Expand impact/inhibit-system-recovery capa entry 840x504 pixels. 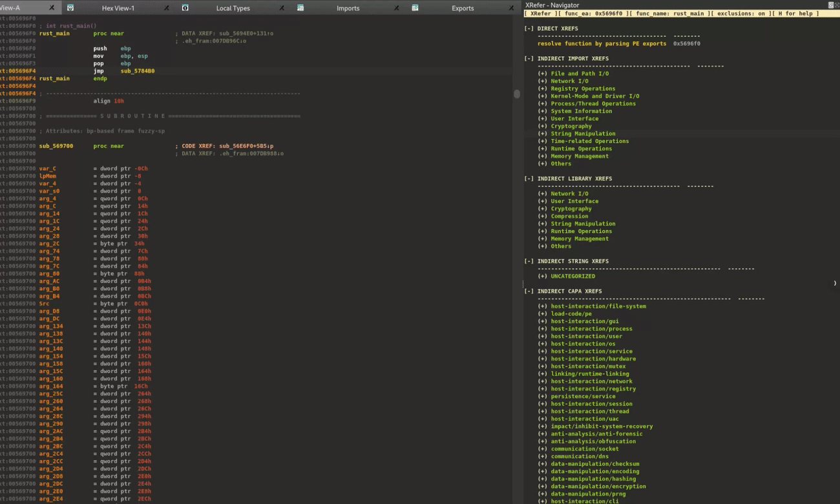pyautogui.click(x=543, y=426)
